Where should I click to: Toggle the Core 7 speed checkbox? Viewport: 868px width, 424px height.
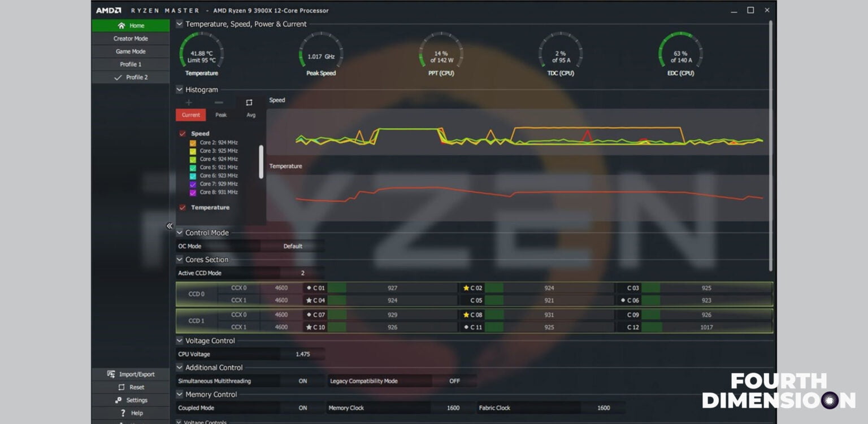coord(193,184)
